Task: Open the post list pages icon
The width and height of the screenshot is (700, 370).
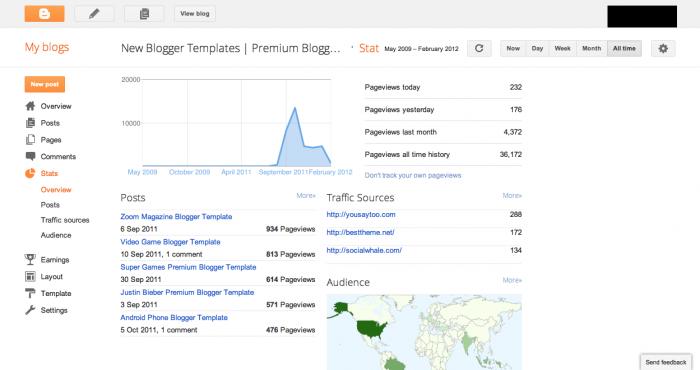Action: click(144, 14)
